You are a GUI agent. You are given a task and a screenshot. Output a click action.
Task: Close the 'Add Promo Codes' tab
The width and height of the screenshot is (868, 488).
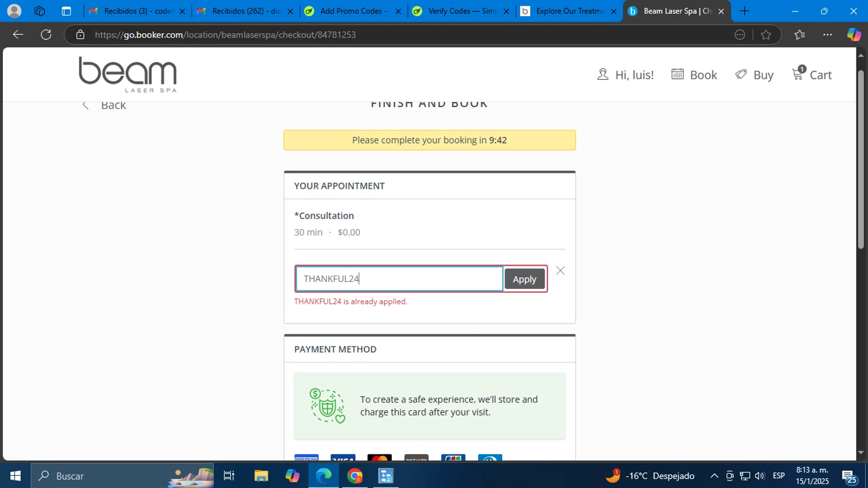click(x=398, y=11)
